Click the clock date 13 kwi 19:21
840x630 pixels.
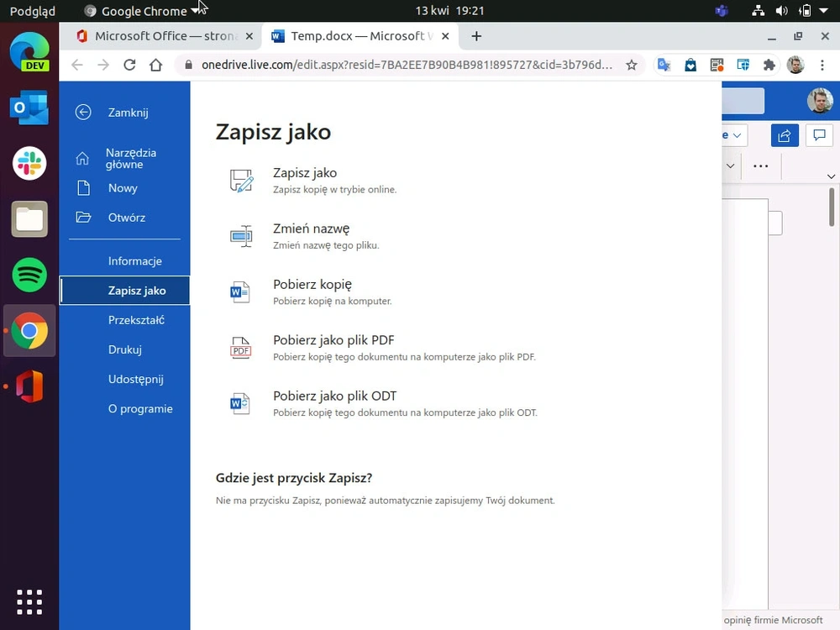[449, 11]
